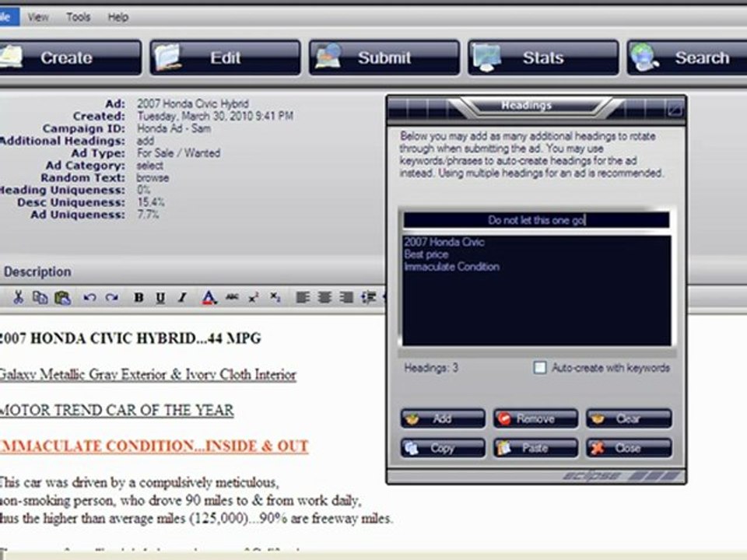Open the Create section
Viewport: 747px width, 560px height.
point(69,58)
